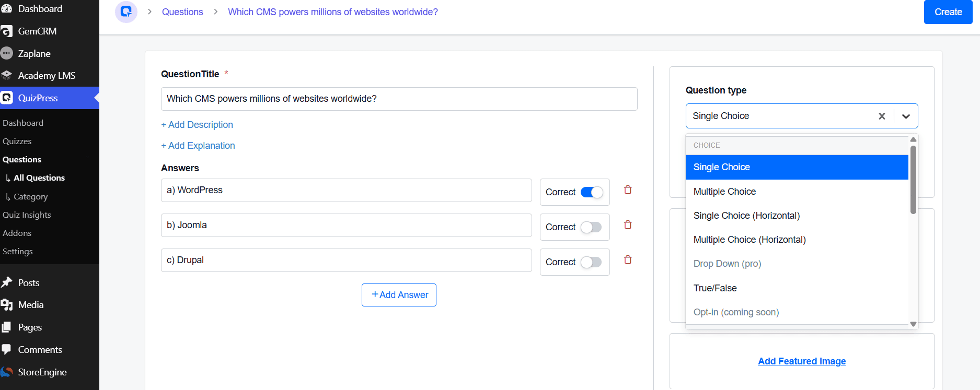This screenshot has width=980, height=390.
Task: Click the Dashboard gauge icon in sidebar
Action: coord(7,9)
